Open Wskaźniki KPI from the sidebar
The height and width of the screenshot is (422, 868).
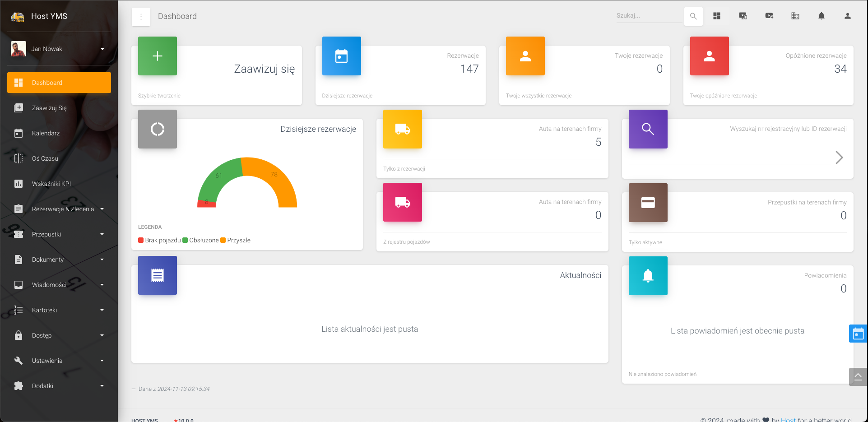52,184
